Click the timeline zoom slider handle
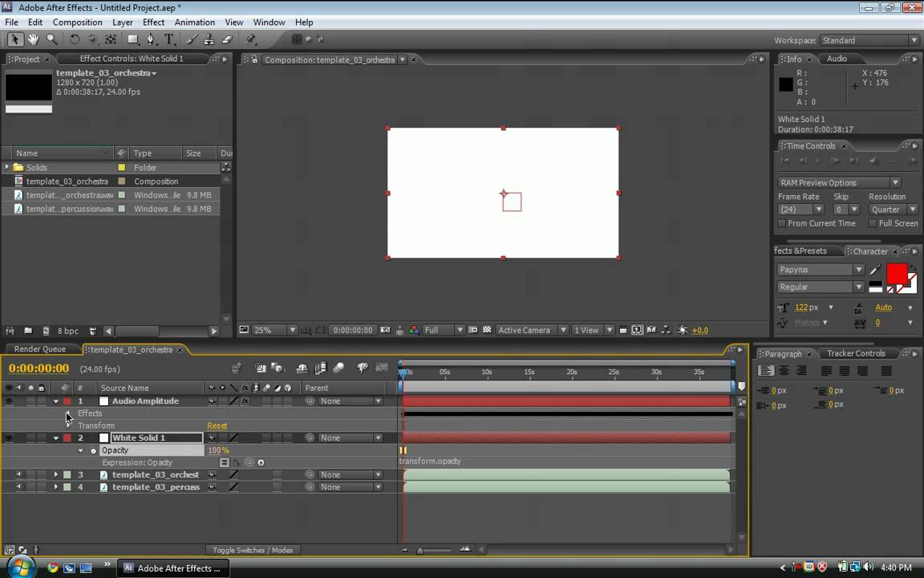The height and width of the screenshot is (578, 924). 419,550
